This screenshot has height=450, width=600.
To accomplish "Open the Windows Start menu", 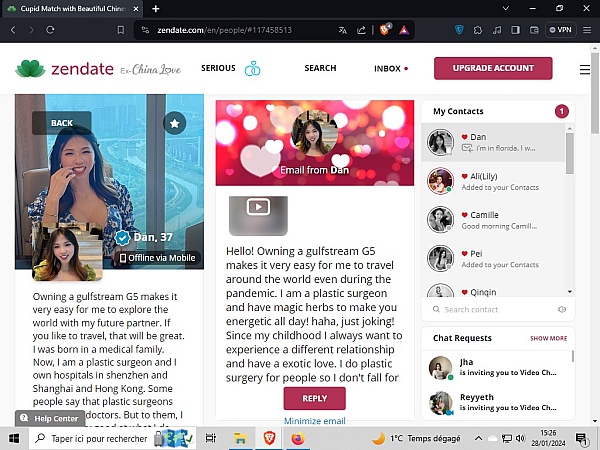I will [14, 438].
